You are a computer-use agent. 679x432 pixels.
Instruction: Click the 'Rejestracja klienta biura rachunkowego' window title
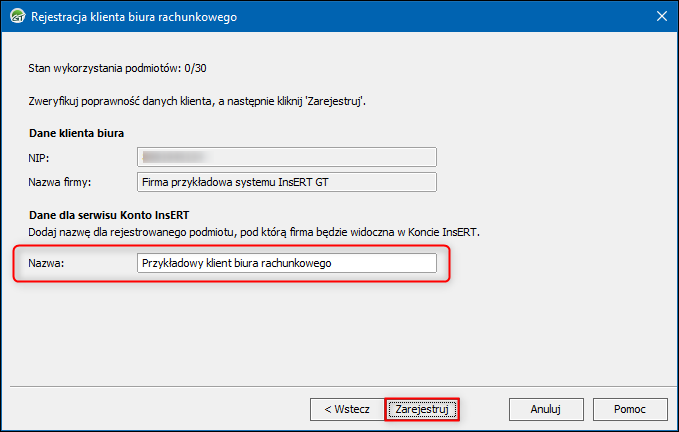pos(134,17)
